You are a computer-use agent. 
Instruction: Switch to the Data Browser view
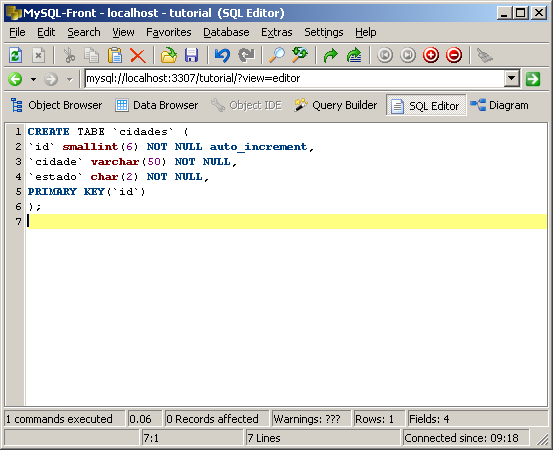[157, 105]
